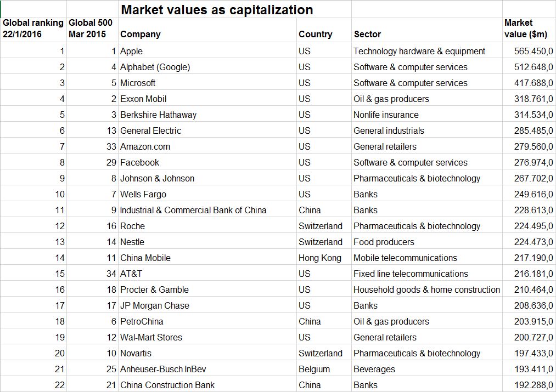Viewport: 556px width, 392px height.
Task: Click the Company column header cell
Action: (x=207, y=30)
